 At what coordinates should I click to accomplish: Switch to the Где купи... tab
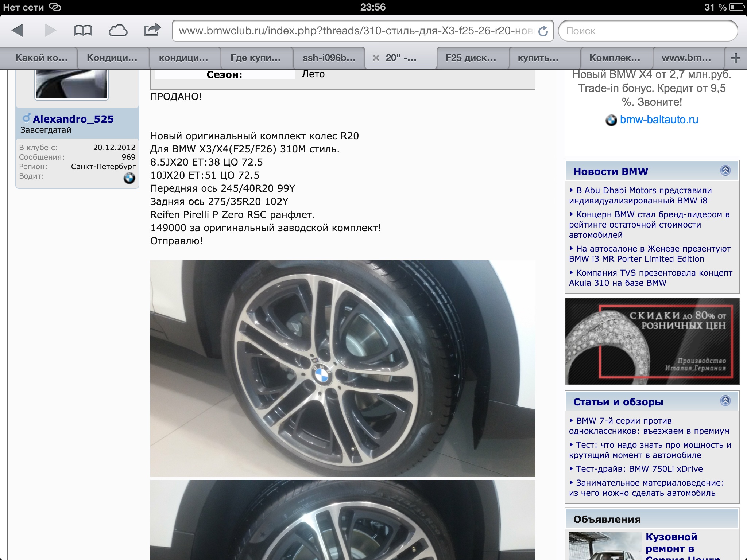click(x=256, y=58)
